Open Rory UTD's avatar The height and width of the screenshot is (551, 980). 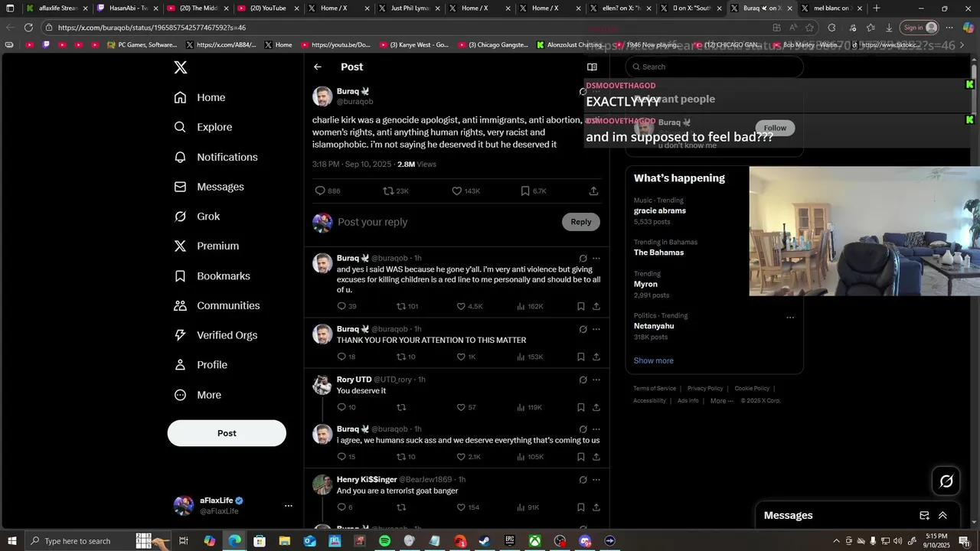click(322, 385)
